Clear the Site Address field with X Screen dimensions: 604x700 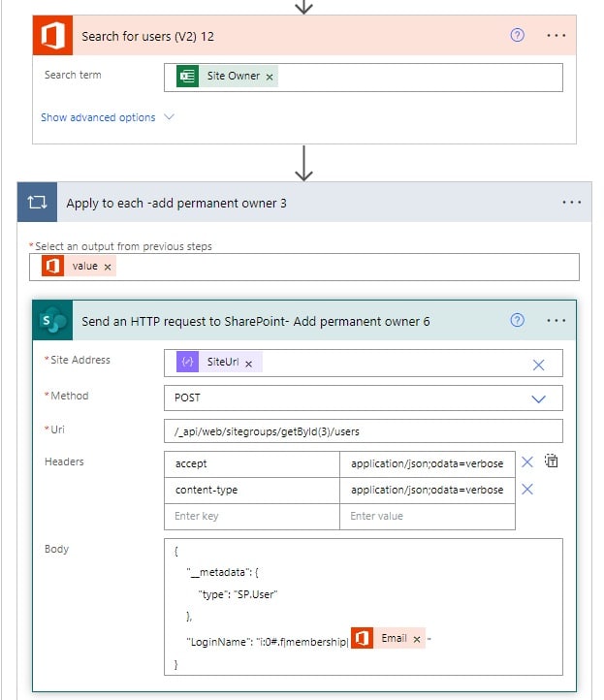pyautogui.click(x=538, y=366)
